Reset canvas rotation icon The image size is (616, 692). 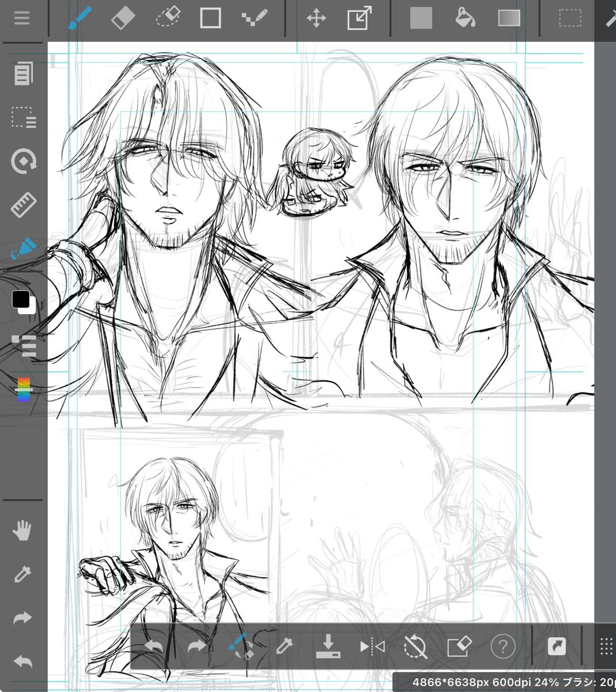click(415, 646)
